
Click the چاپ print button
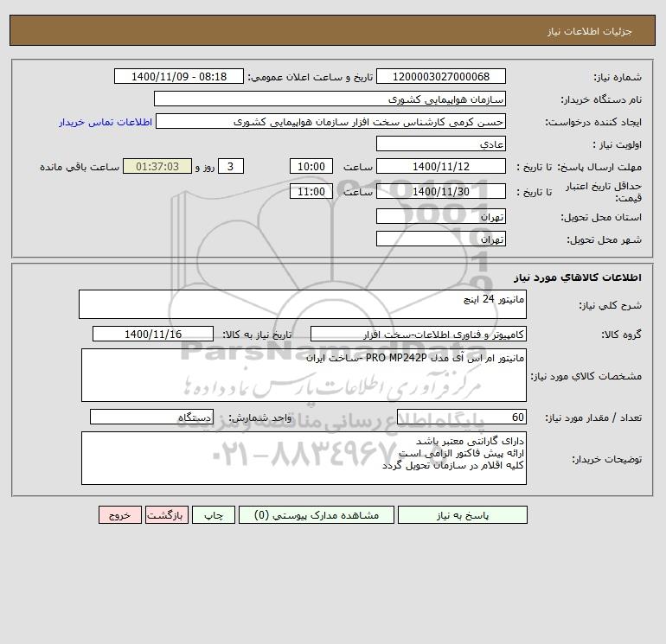pos(214,515)
